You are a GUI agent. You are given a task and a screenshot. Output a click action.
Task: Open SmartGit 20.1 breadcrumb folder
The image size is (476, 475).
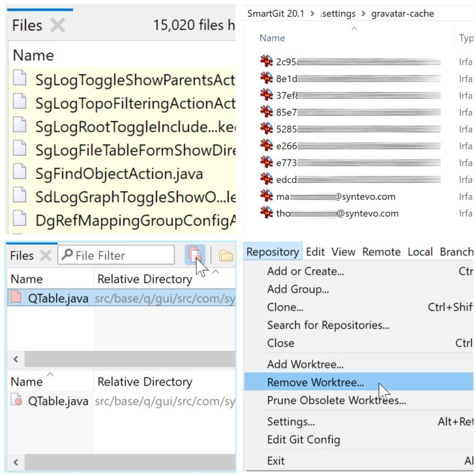click(275, 13)
